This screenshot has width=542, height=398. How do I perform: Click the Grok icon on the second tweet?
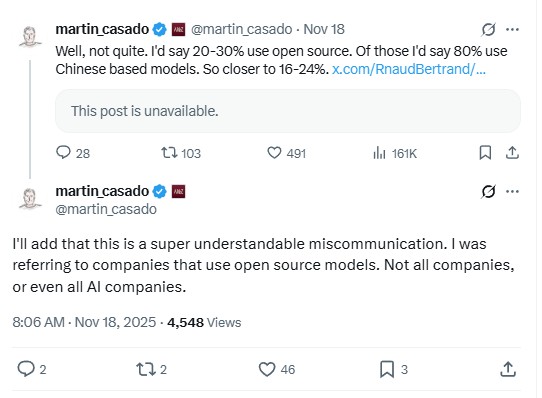488,191
